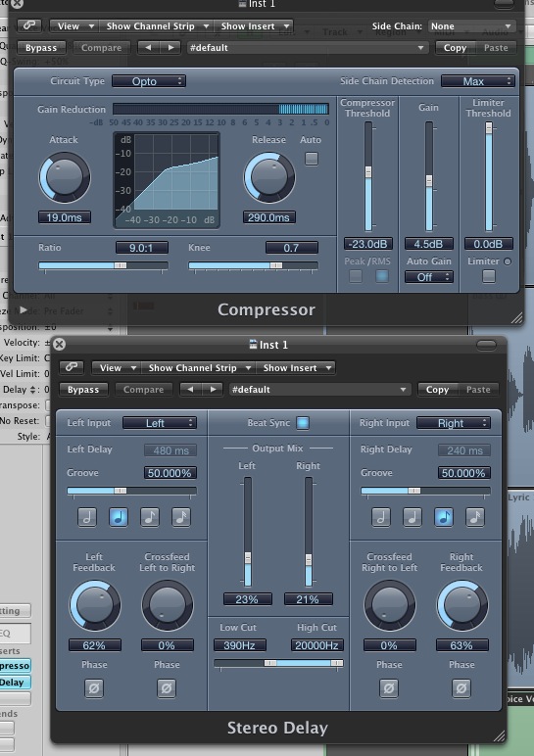Screen dimensions: 534x756
Task: Close the Stereo Delay window
Action: click(x=59, y=345)
